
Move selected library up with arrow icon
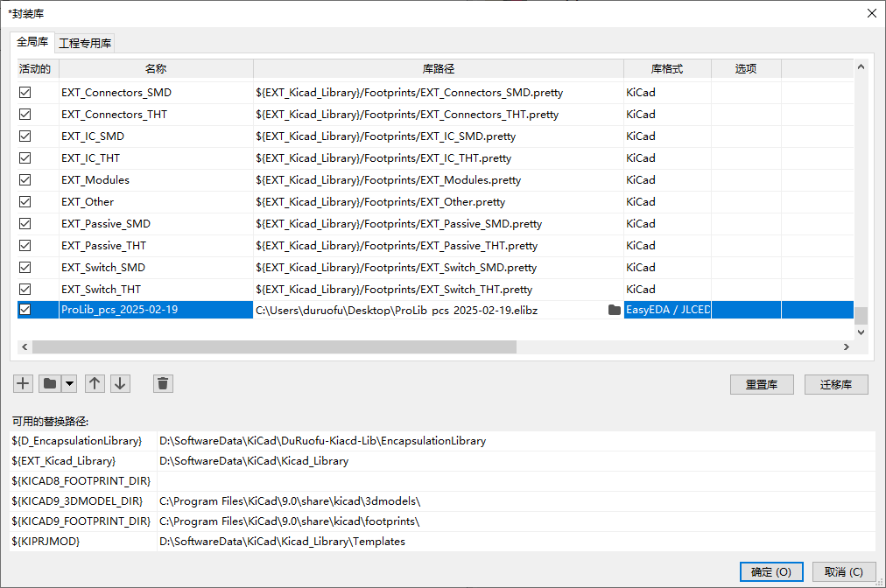[95, 383]
